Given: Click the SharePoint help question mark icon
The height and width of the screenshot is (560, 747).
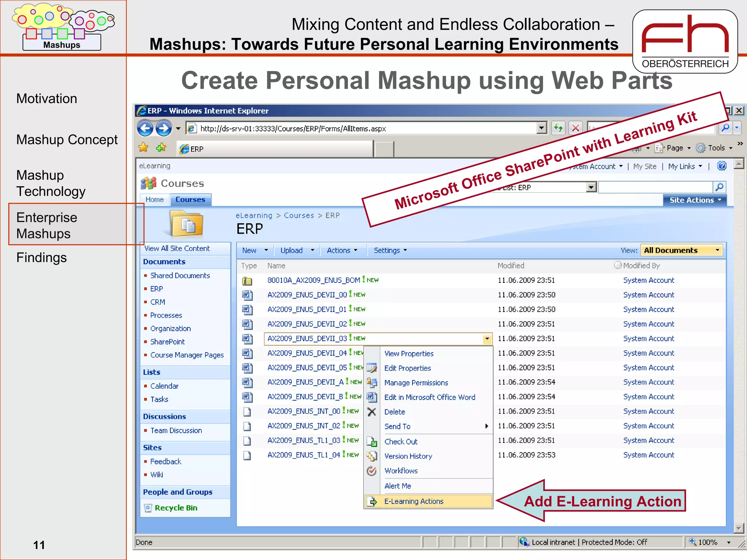Looking at the screenshot, I should tap(721, 166).
